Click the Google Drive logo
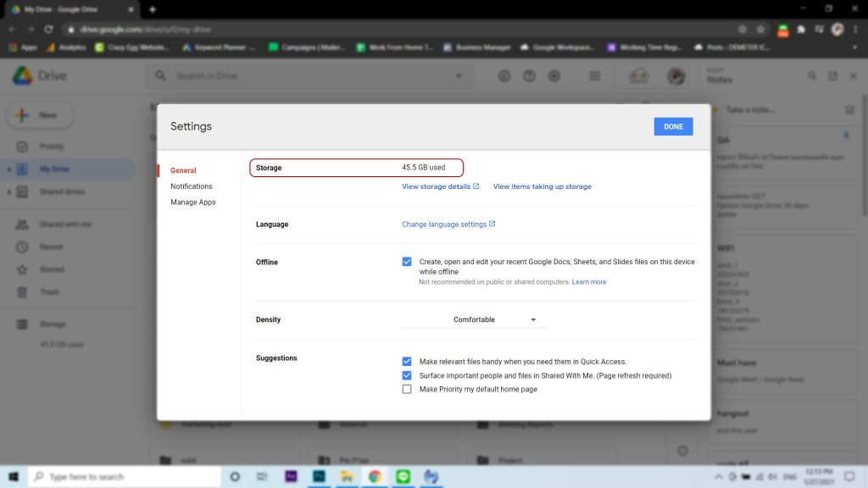Screen dimensions: 868x488 click(23, 75)
